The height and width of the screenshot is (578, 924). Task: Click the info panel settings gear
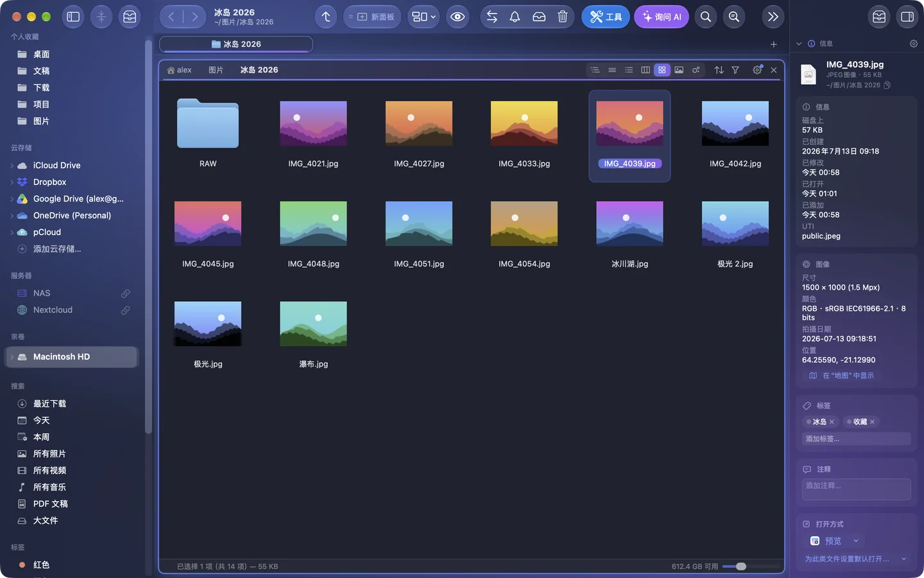[914, 44]
